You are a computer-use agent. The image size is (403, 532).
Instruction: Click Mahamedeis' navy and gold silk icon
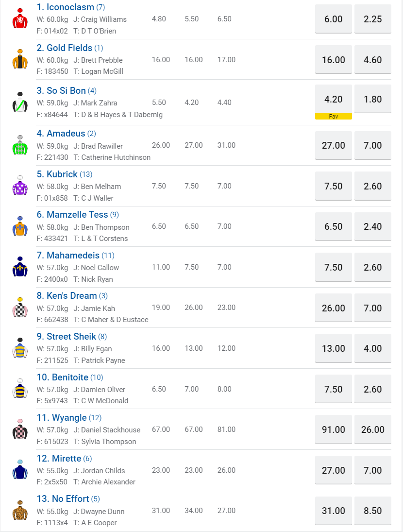point(20,267)
